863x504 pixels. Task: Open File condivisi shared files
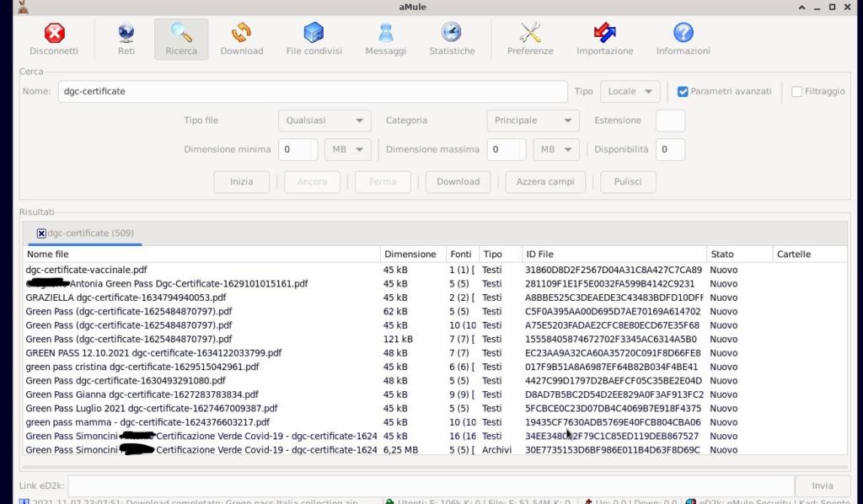click(x=314, y=39)
